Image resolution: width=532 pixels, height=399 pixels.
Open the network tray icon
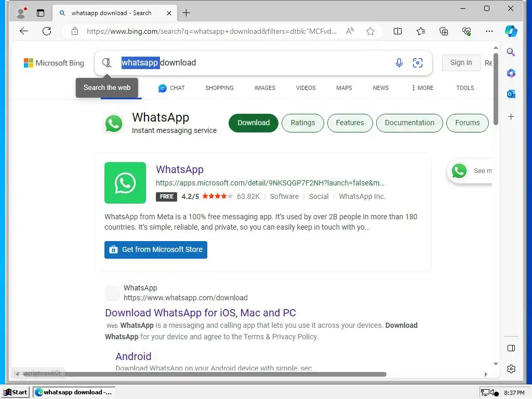point(485,393)
